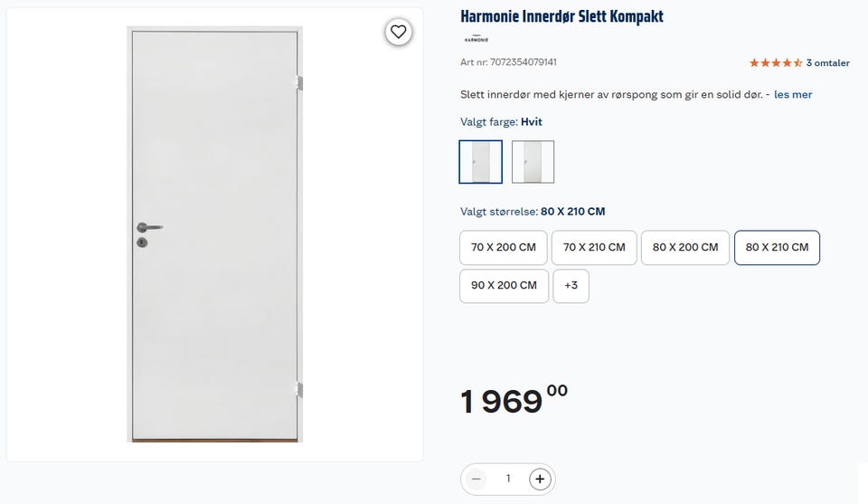
Task: Click the article number text
Action: click(x=508, y=62)
